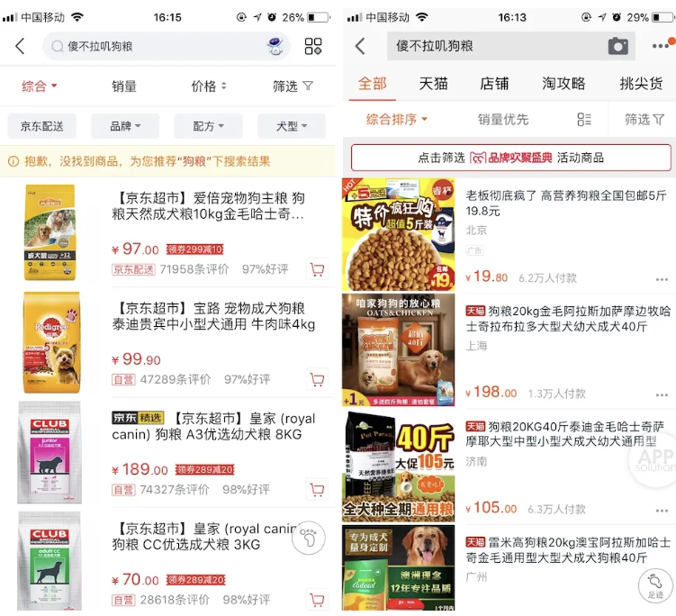This screenshot has width=676, height=616.
Task: Tap 74327条评价 review count
Action: click(175, 490)
